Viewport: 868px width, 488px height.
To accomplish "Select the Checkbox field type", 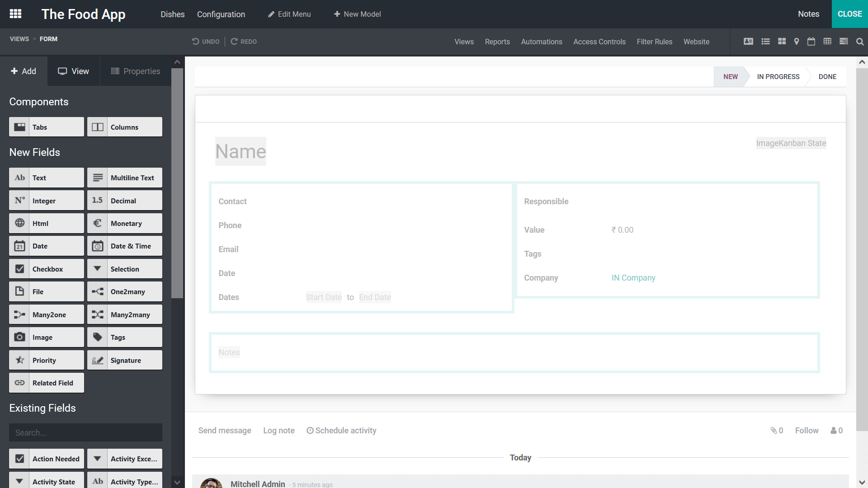I will click(x=47, y=269).
